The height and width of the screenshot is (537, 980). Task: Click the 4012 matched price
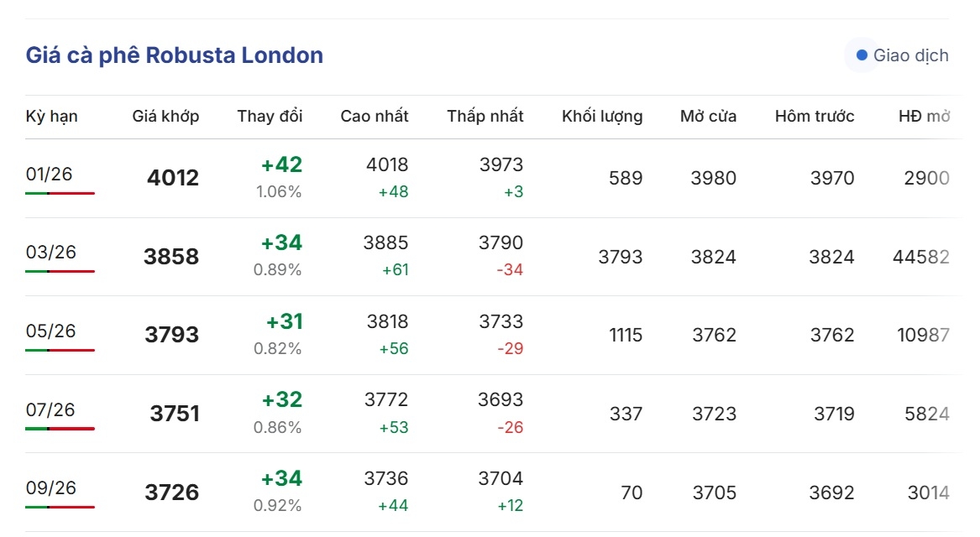tap(173, 178)
